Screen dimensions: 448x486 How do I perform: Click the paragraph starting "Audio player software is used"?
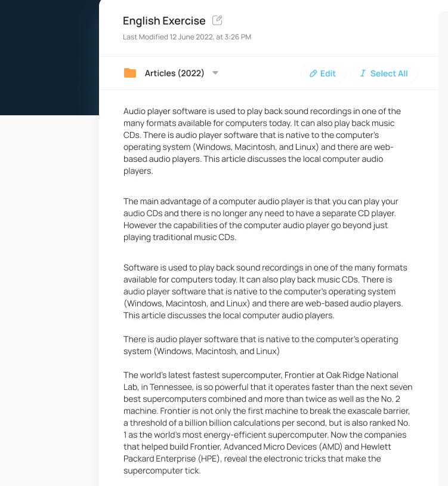tap(262, 141)
